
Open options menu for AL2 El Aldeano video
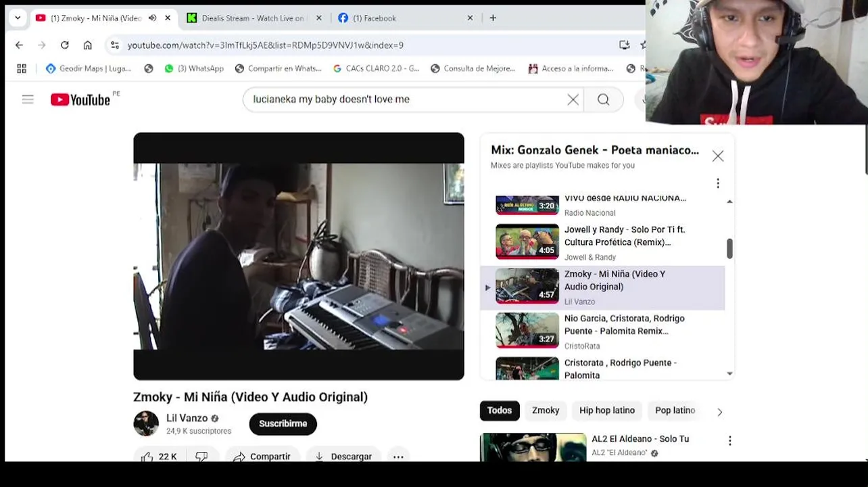pos(729,441)
